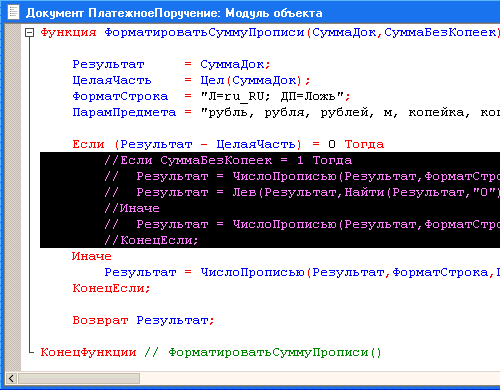This screenshot has width=500, height=390.
Task: Click the uncommented ЧислоПрописью call after Иначе
Action: (x=350, y=272)
